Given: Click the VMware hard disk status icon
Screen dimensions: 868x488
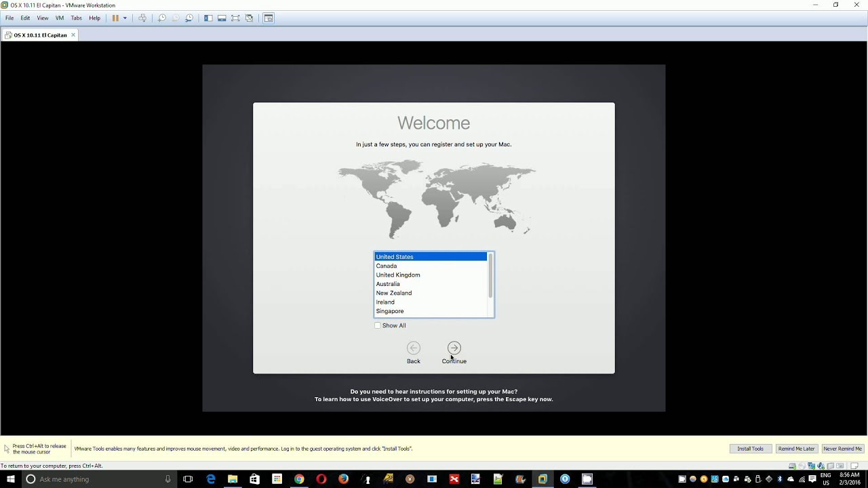Looking at the screenshot, I should click(792, 466).
